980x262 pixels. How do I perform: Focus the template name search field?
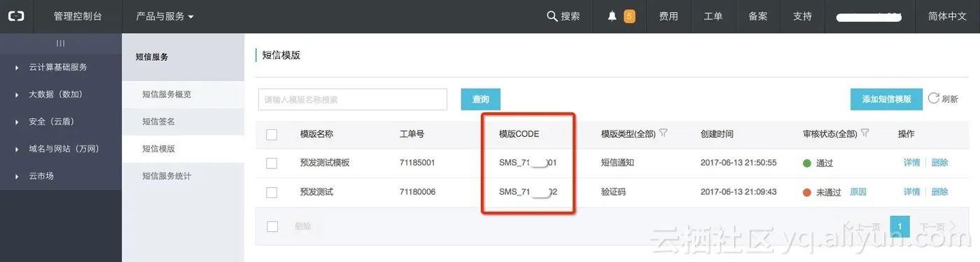pos(353,99)
